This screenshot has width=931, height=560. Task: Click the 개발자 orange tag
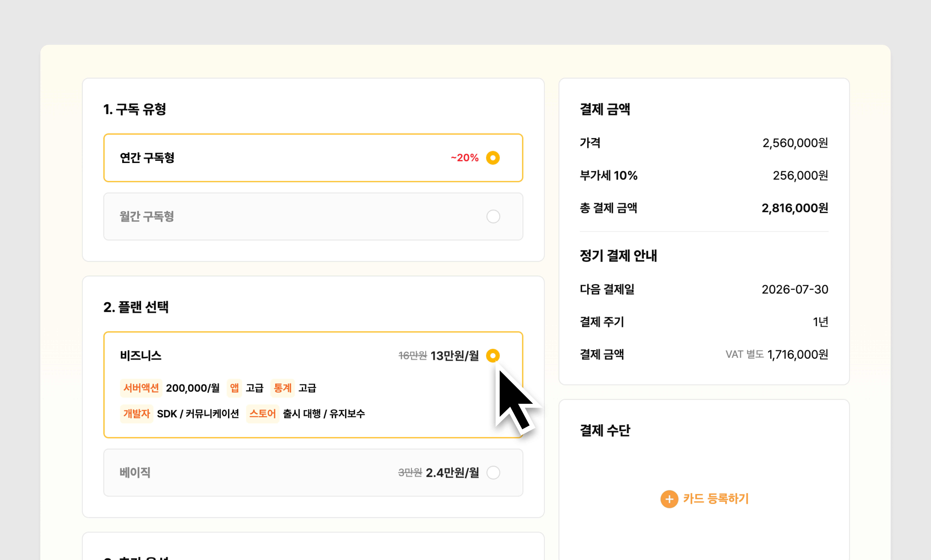click(x=137, y=414)
